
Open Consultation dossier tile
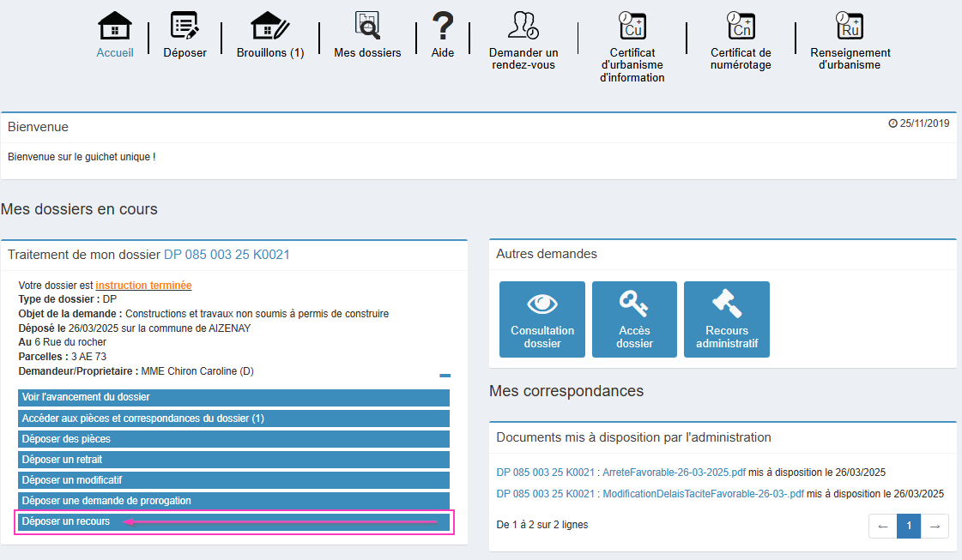pyautogui.click(x=542, y=319)
